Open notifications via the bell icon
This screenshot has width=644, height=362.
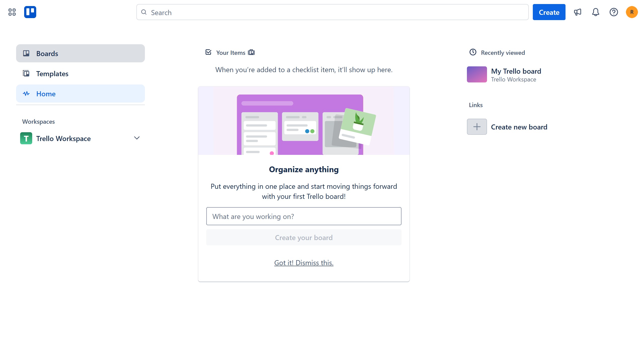tap(595, 12)
